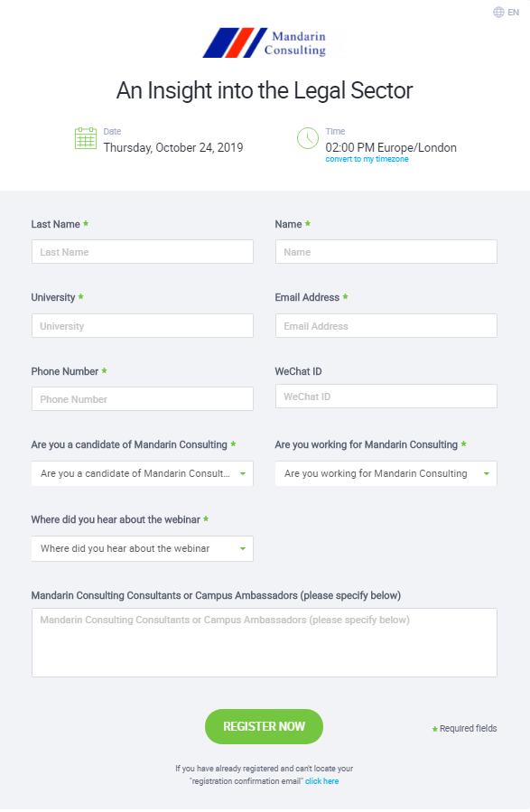Click the arrow on the working for dropdown
This screenshot has width=530, height=812.
click(487, 473)
